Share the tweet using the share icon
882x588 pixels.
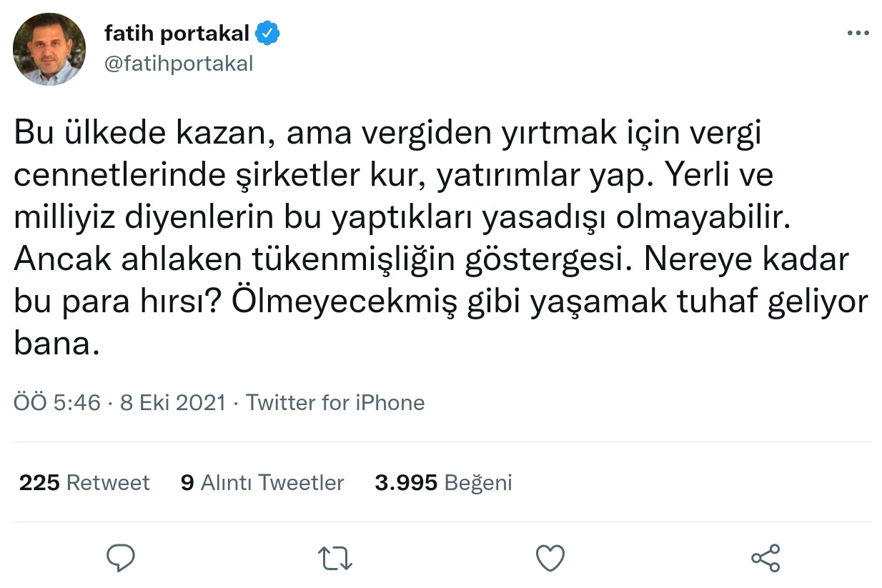(765, 559)
